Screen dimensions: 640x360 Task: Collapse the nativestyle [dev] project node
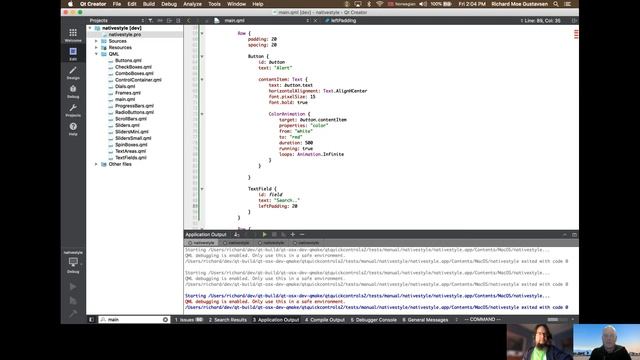(90, 28)
